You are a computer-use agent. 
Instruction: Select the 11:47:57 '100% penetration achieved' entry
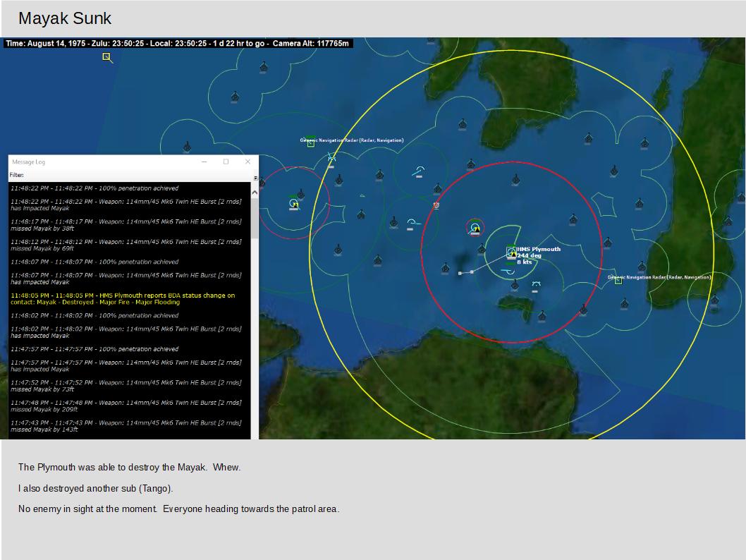94,349
